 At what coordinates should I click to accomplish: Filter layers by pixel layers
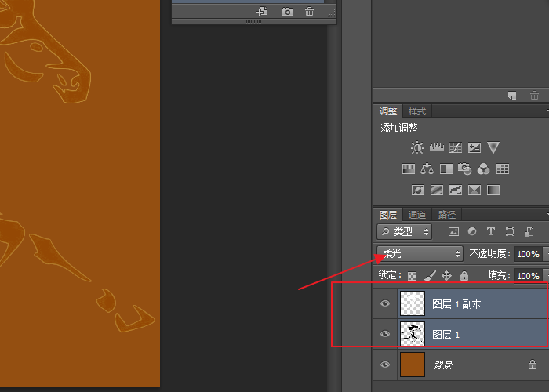click(453, 231)
